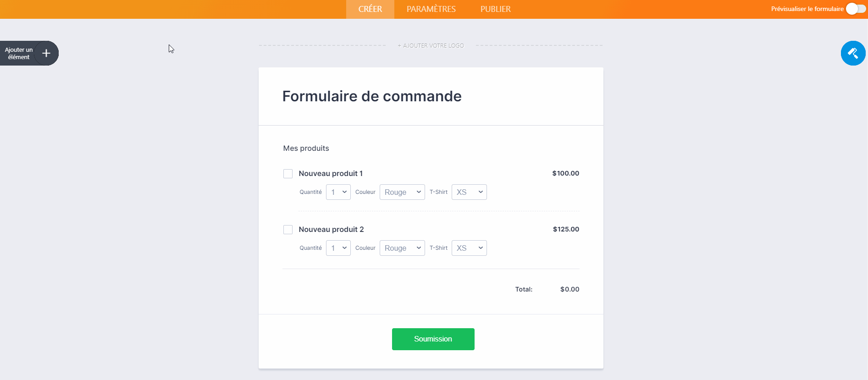The image size is (868, 380).
Task: Click the $125.00 price of Nouveau produit 2
Action: click(566, 229)
